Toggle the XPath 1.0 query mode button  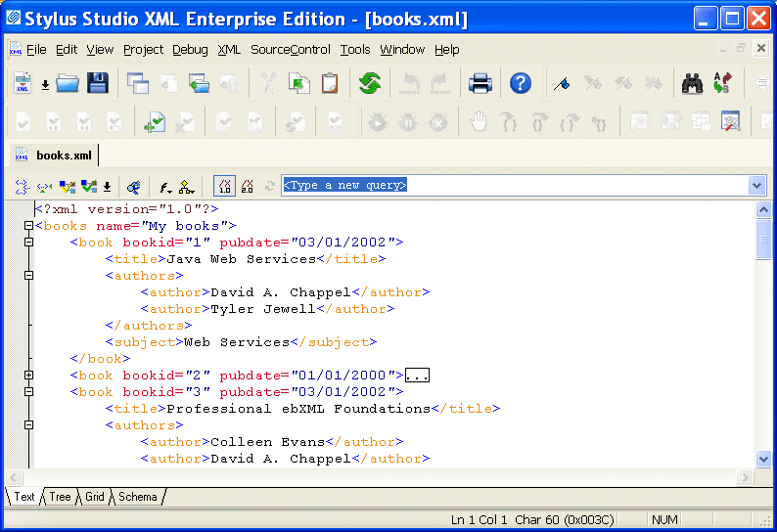[224, 186]
